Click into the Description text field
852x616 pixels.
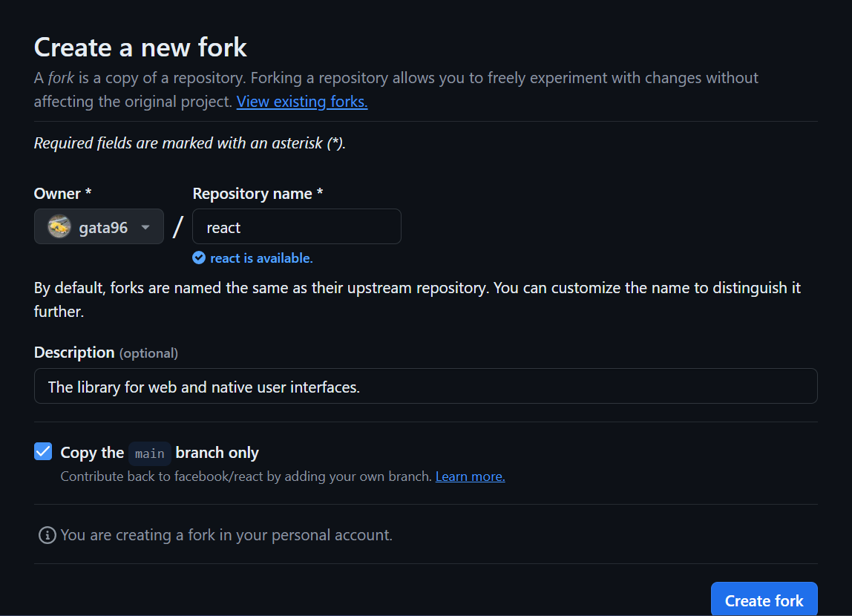425,387
